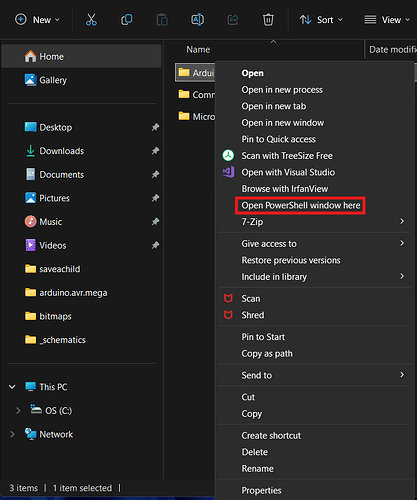
Task: Open the New dropdown menu
Action: coord(38,20)
